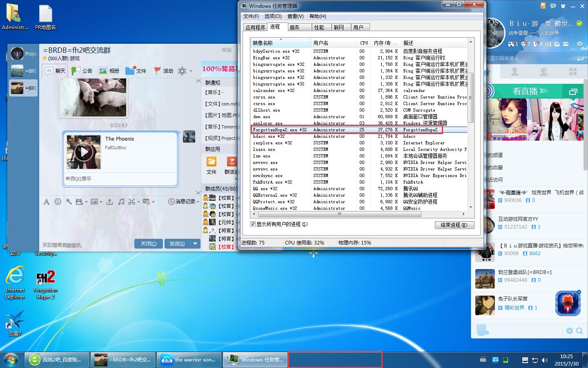Click the YY search magnifier icon
588x368 pixels.
click(x=579, y=331)
